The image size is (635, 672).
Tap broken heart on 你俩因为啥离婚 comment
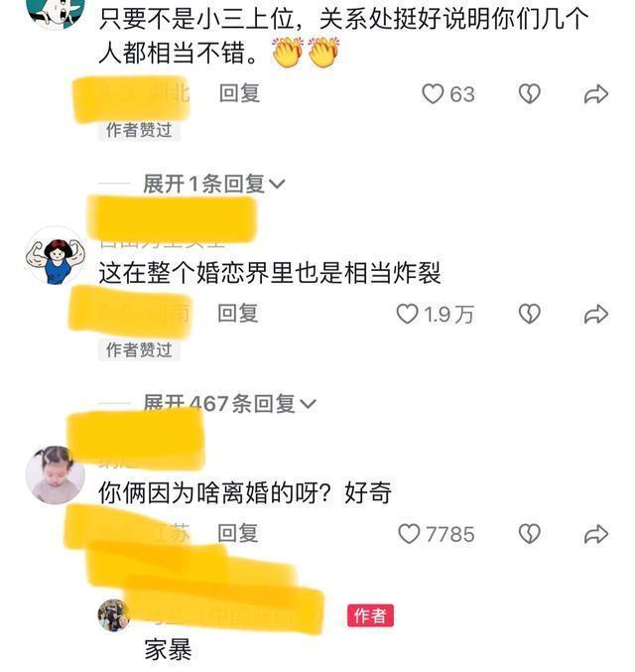pos(530,534)
